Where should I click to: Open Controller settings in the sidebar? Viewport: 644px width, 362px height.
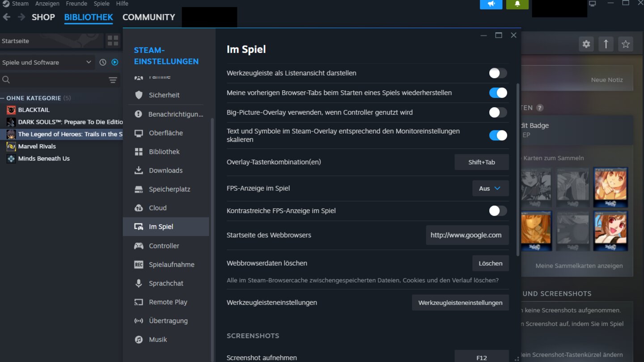[140, 245]
